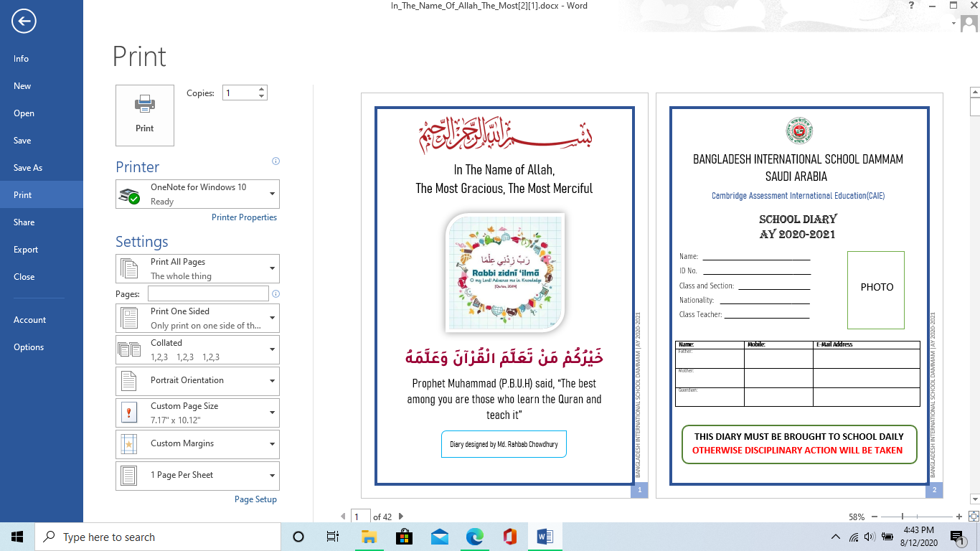Screen dimensions: 980x551
Task: Open the Windows Start menu
Action: (17, 537)
